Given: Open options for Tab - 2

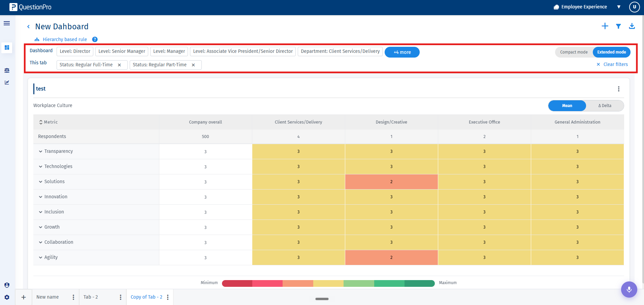Looking at the screenshot, I should tap(121, 297).
